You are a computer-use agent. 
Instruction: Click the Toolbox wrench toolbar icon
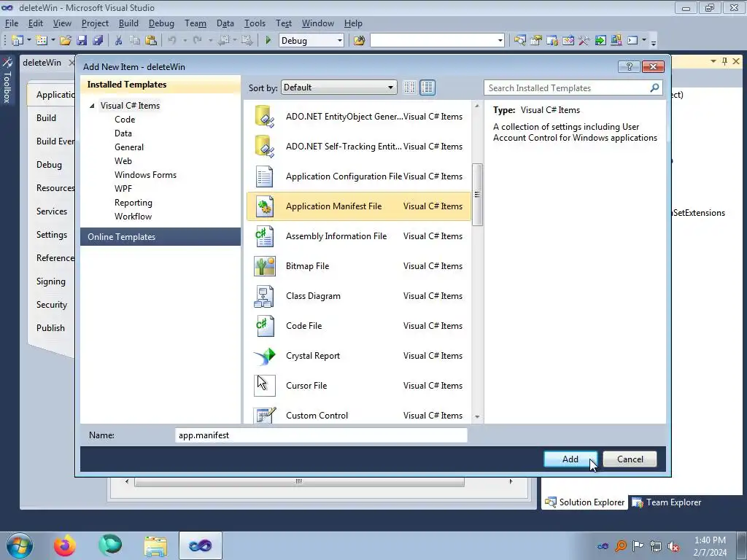click(x=584, y=41)
